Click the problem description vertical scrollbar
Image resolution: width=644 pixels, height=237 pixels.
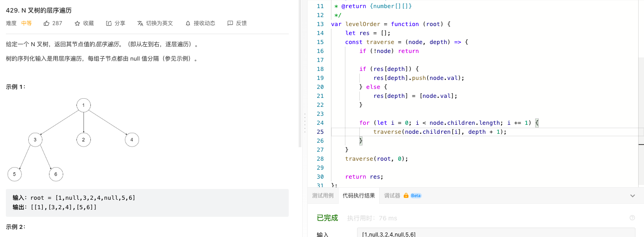300,74
